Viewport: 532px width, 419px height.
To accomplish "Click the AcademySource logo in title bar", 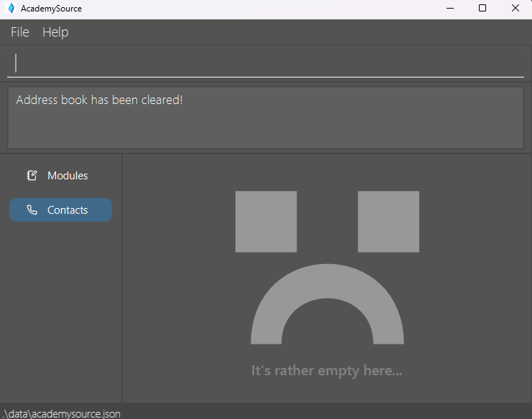I will 11,9.
